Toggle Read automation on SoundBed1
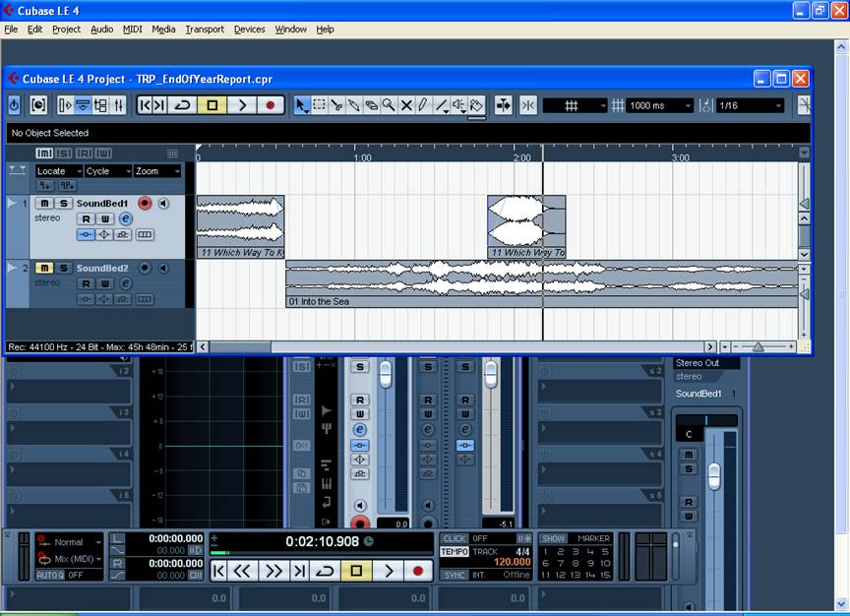This screenshot has height=616, width=850. point(86,219)
